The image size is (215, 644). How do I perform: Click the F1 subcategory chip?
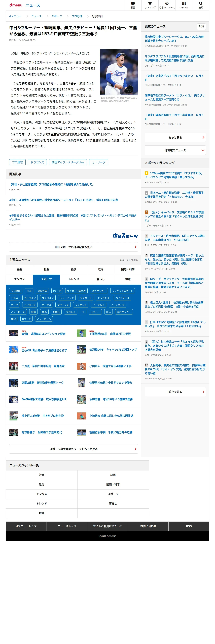point(83,312)
